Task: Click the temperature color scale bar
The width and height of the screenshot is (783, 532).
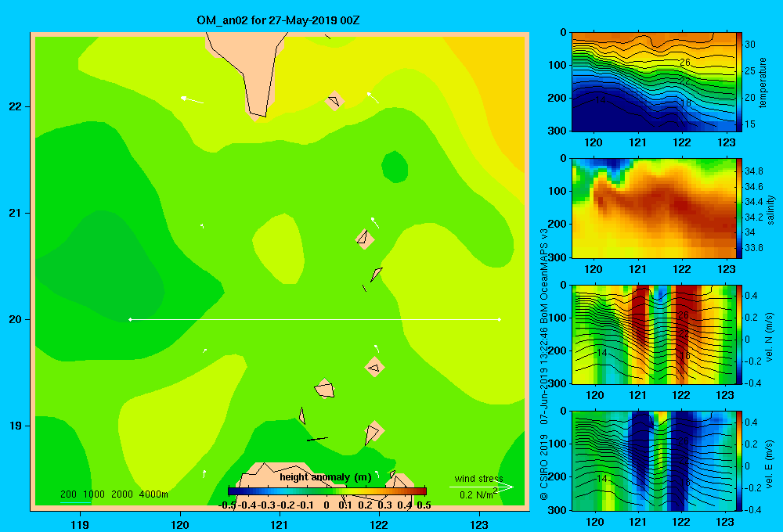Action: pos(739,82)
